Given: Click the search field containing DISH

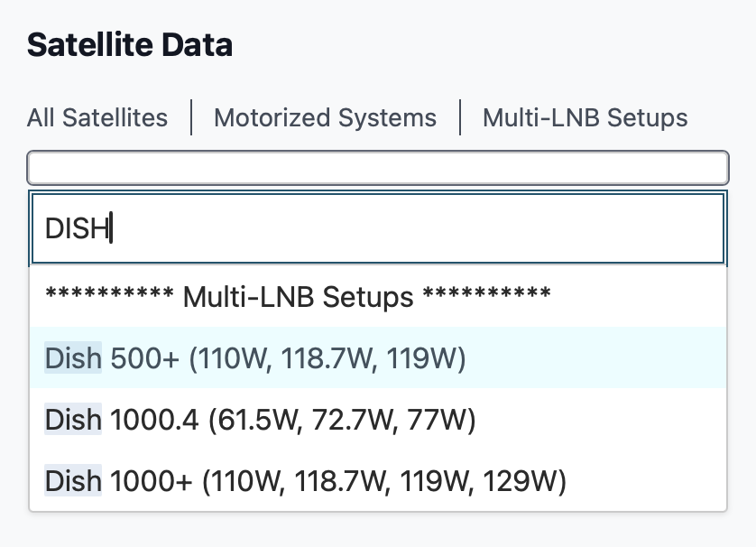Looking at the screenshot, I should (x=377, y=229).
